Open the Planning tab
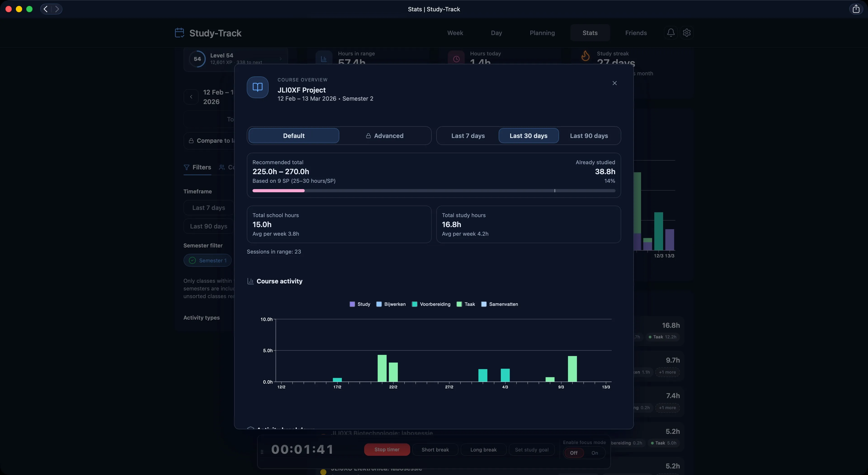Viewport: 868px width, 475px height. tap(542, 33)
